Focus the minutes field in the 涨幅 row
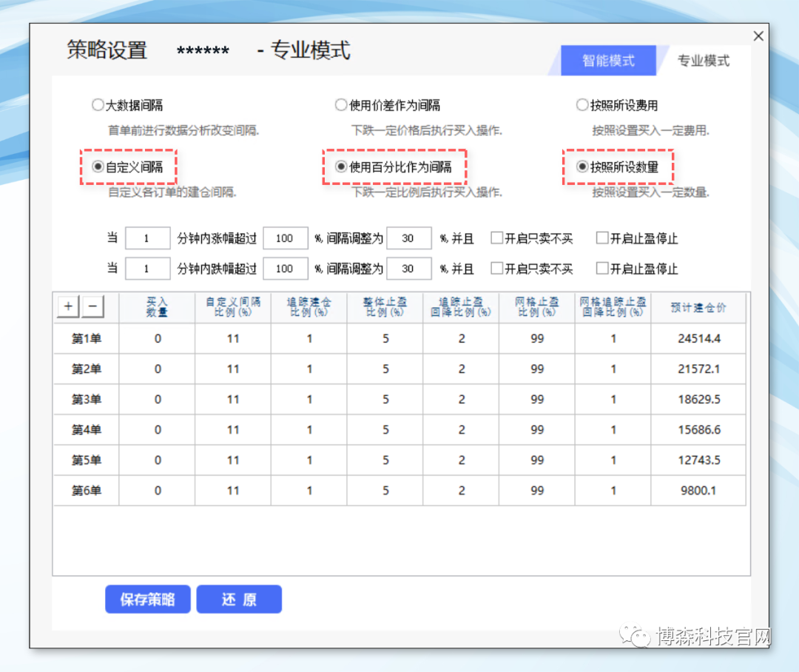This screenshot has width=799, height=672. (x=148, y=238)
